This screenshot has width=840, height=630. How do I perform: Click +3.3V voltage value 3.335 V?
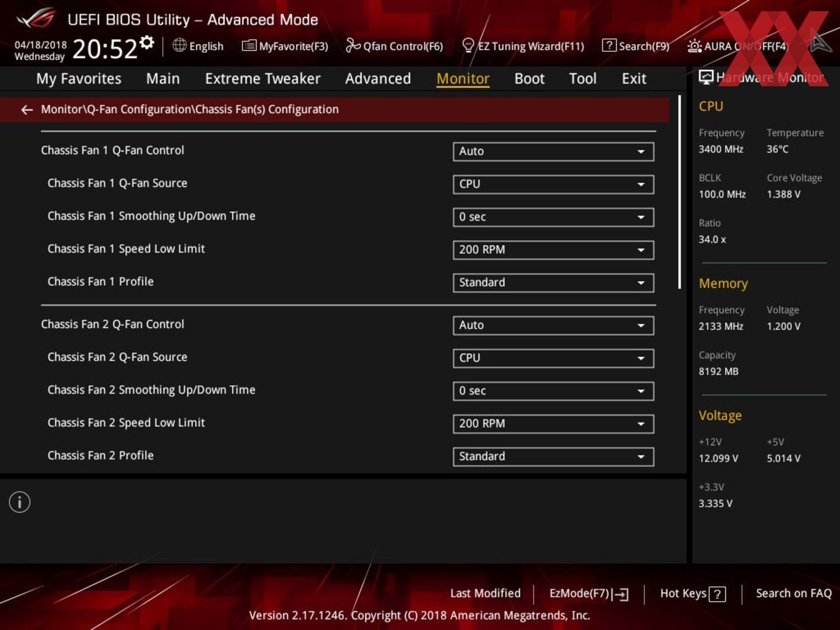click(x=715, y=503)
